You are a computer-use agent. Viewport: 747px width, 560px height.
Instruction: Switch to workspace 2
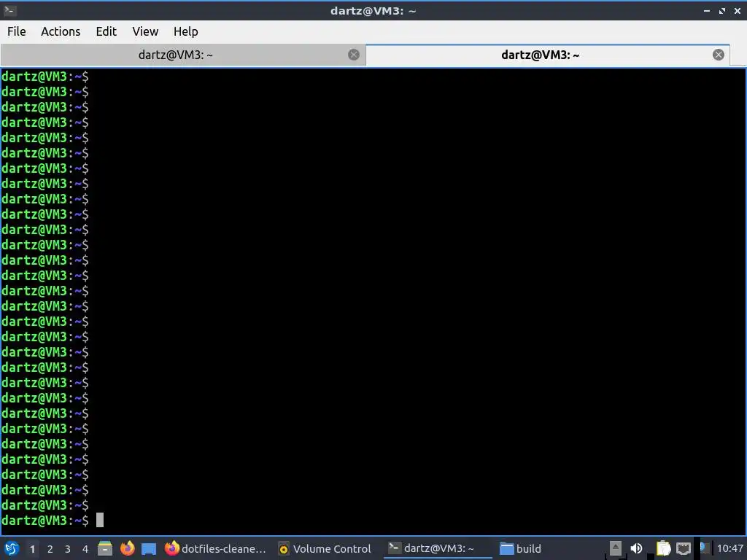[50, 549]
